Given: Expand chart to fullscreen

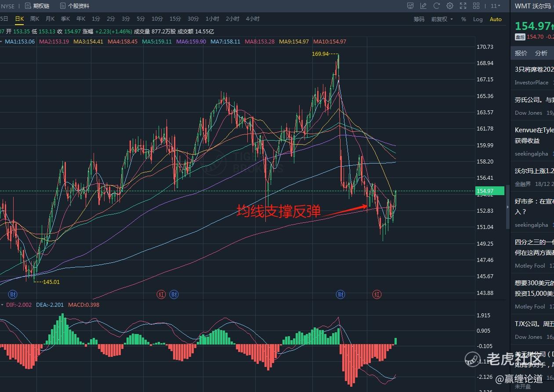Looking at the screenshot, I should 463,6.
